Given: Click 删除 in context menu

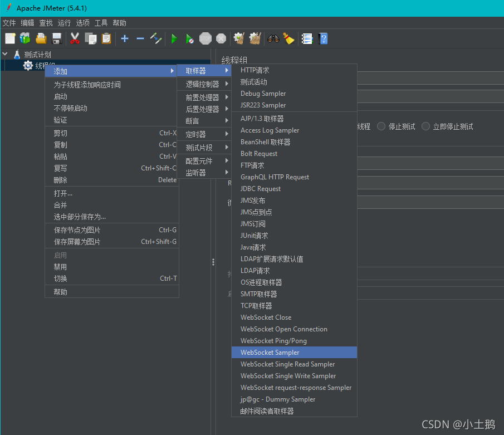Looking at the screenshot, I should click(x=112, y=180).
